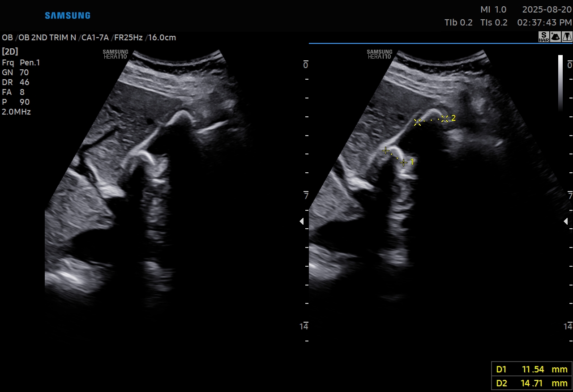Click the trapezoid scan mode icon
This screenshot has width=573, height=392.
click(567, 37)
